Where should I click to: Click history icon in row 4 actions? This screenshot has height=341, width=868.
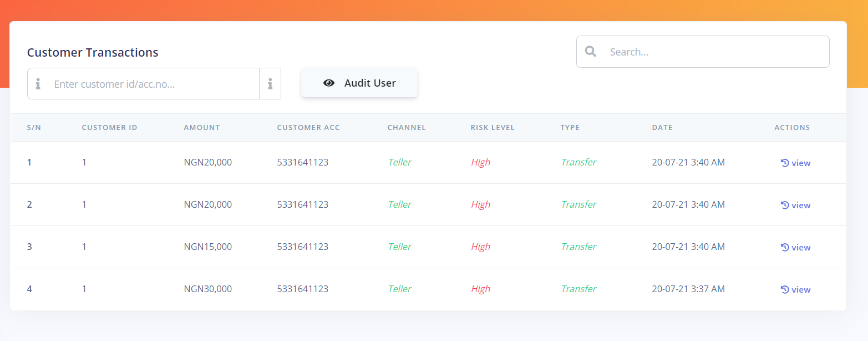tap(785, 289)
